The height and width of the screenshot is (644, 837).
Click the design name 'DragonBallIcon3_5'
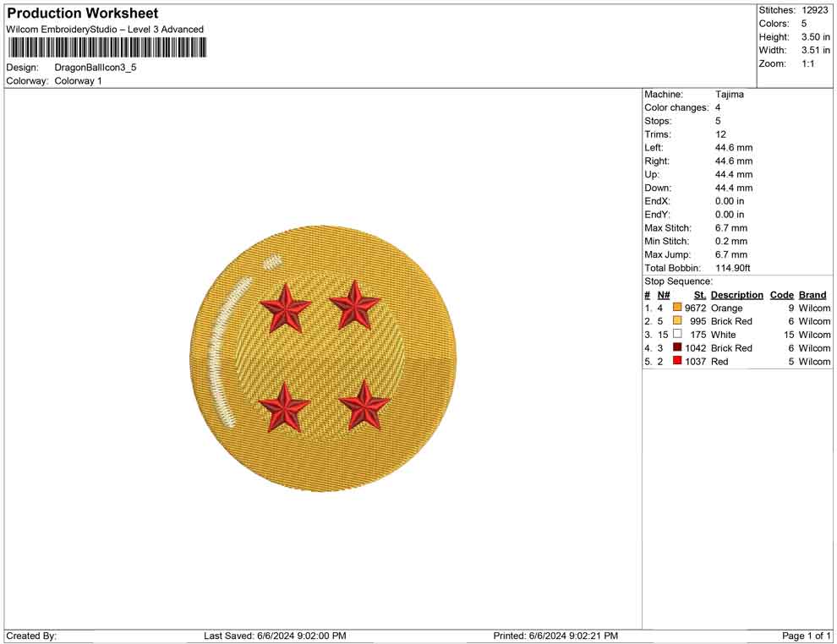click(x=96, y=68)
